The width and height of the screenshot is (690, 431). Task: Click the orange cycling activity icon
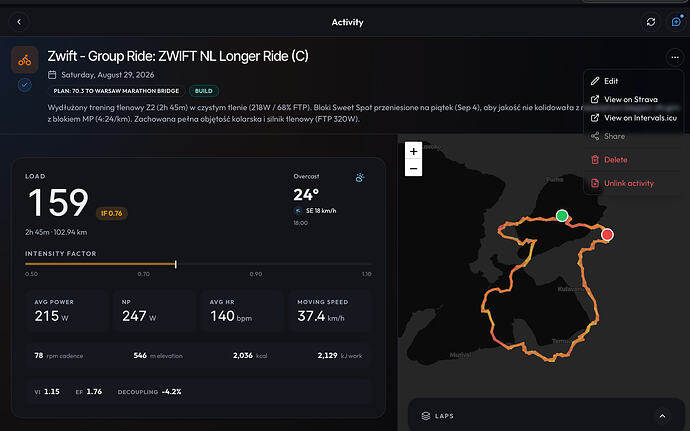[25, 60]
